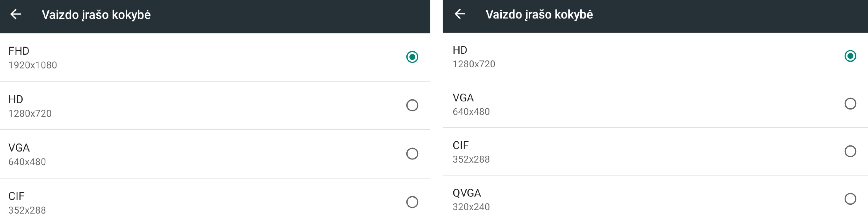The width and height of the screenshot is (868, 221).
Task: Choose VGA 640x480 label in left list
Action: tap(27, 155)
